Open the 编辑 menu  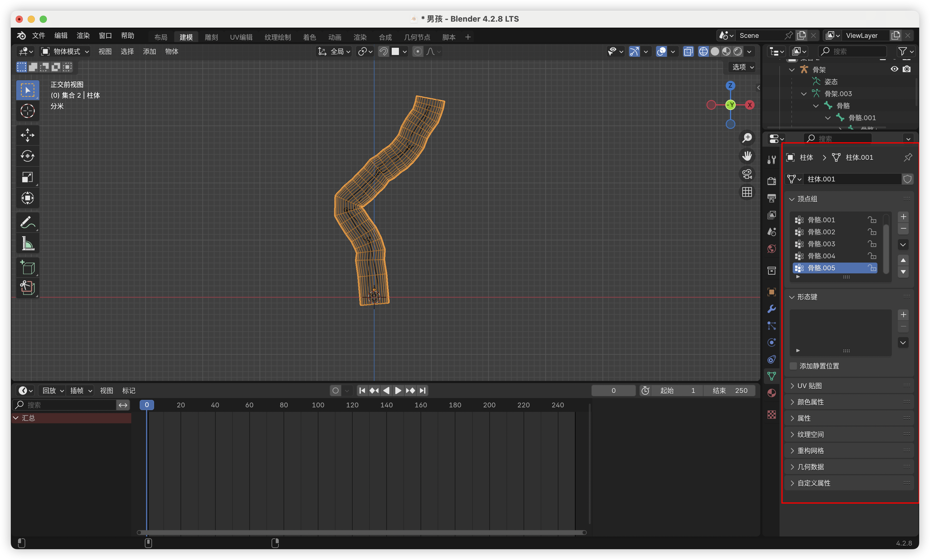[x=61, y=35]
